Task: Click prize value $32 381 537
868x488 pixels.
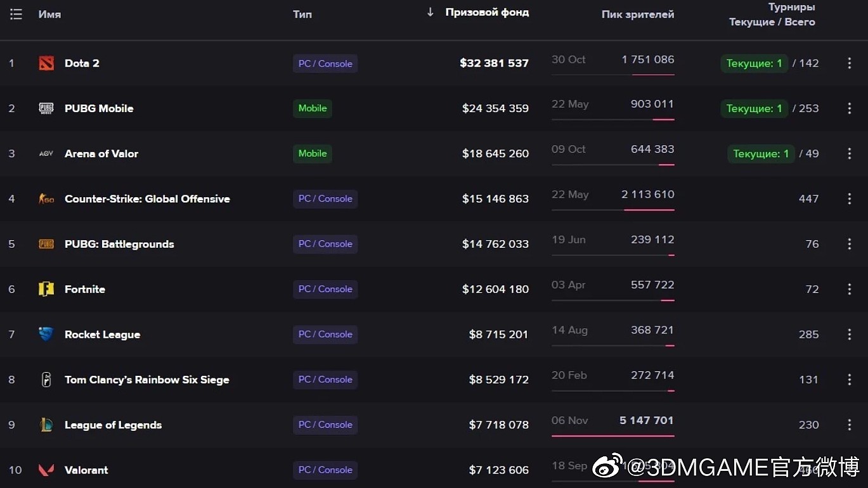Action: coord(494,63)
